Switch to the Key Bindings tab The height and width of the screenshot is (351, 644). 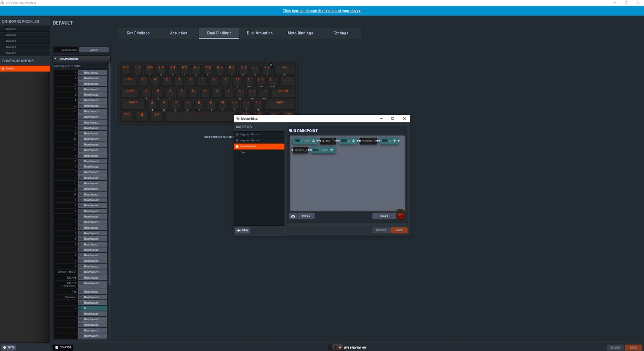coord(138,33)
